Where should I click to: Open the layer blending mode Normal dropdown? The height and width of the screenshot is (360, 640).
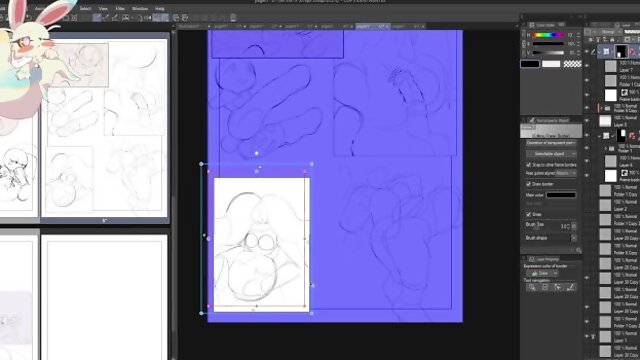[x=607, y=31]
